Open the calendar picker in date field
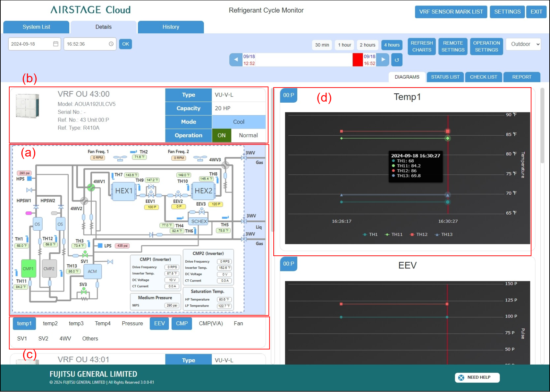This screenshot has width=550, height=392. (56, 44)
